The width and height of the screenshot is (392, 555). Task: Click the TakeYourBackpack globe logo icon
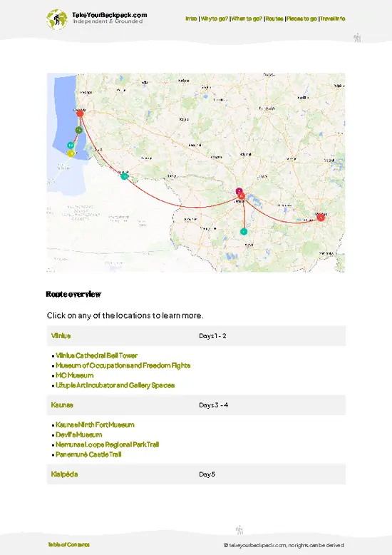coord(56,19)
